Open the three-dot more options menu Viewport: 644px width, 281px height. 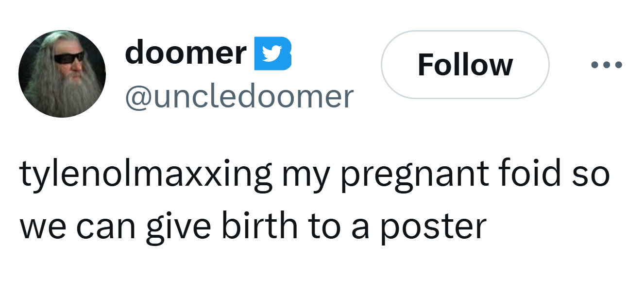606,65
